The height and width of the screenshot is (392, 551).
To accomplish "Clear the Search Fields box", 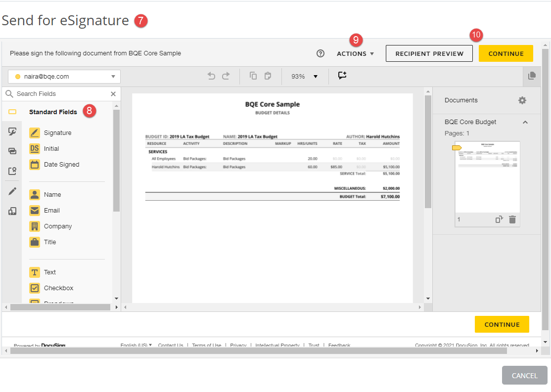I will [x=113, y=94].
